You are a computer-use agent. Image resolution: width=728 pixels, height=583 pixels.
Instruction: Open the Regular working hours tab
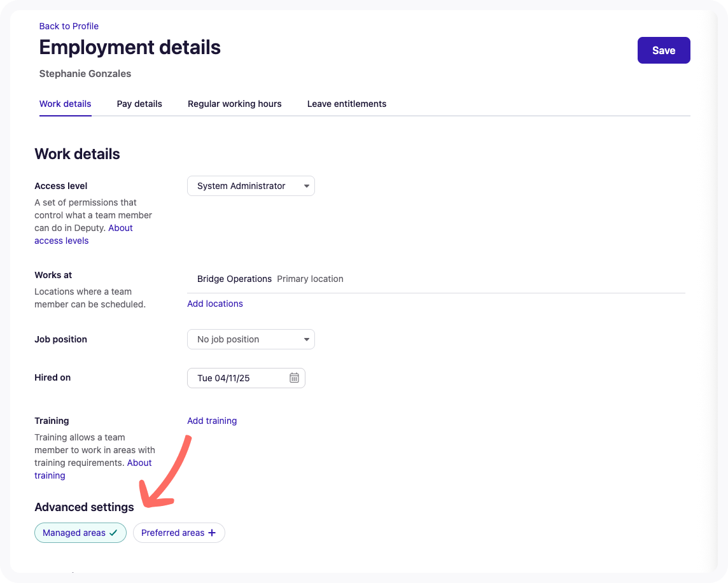tap(234, 104)
